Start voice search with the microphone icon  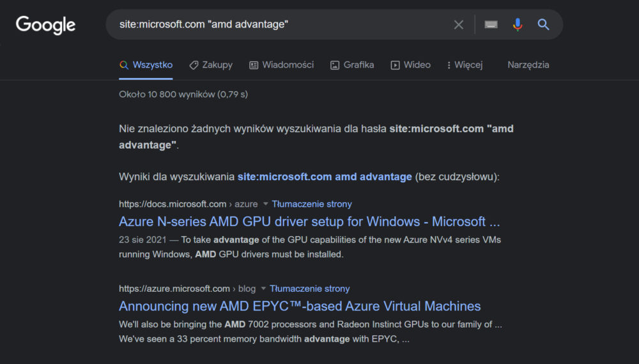click(517, 25)
